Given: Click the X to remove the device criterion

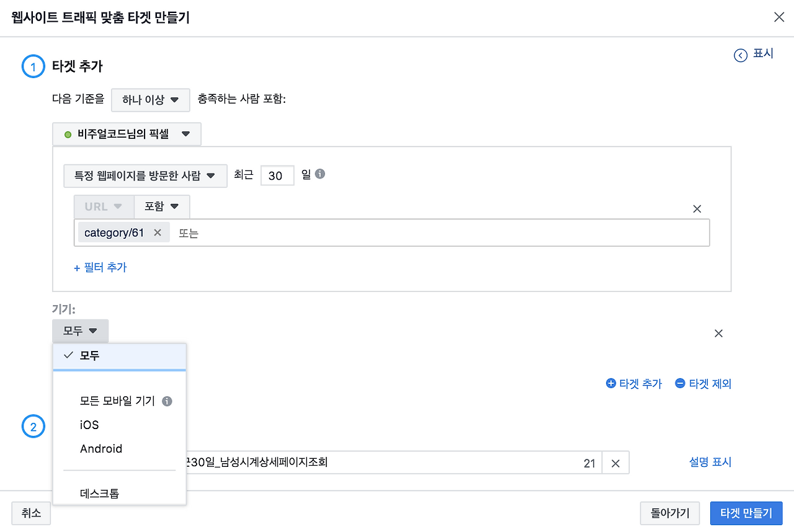Looking at the screenshot, I should tap(718, 333).
